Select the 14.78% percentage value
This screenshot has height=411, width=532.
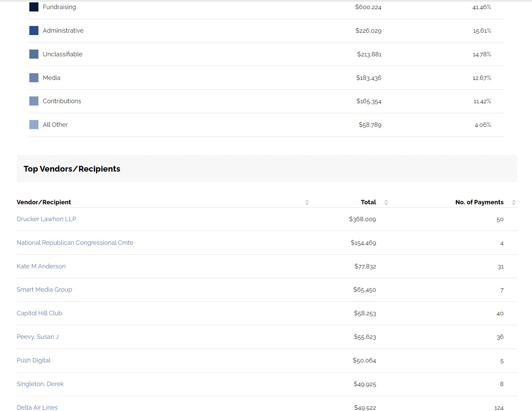pyautogui.click(x=482, y=54)
